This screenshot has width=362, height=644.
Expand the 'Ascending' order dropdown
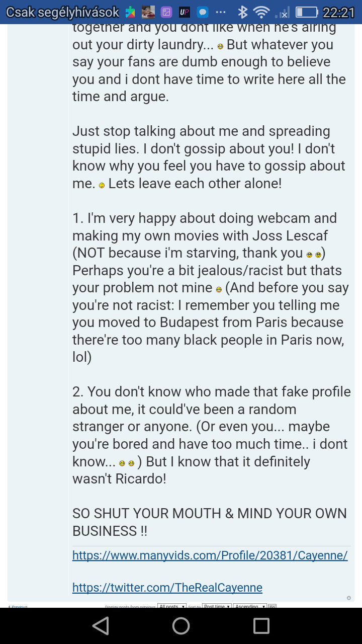coord(250,606)
